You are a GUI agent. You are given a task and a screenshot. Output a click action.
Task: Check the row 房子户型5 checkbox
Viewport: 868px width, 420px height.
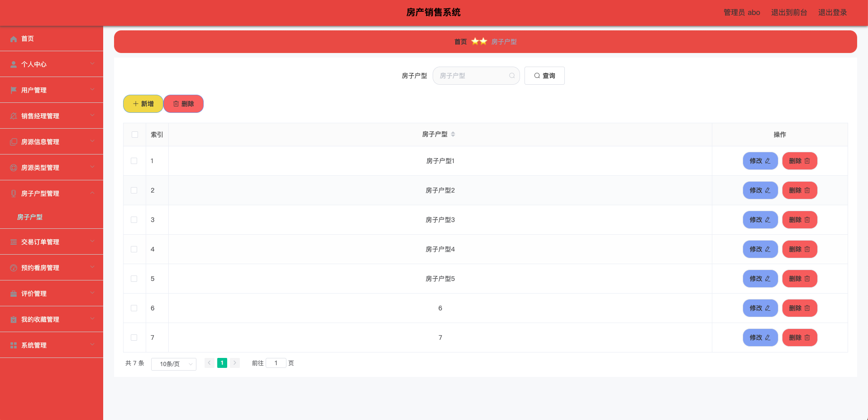(134, 279)
